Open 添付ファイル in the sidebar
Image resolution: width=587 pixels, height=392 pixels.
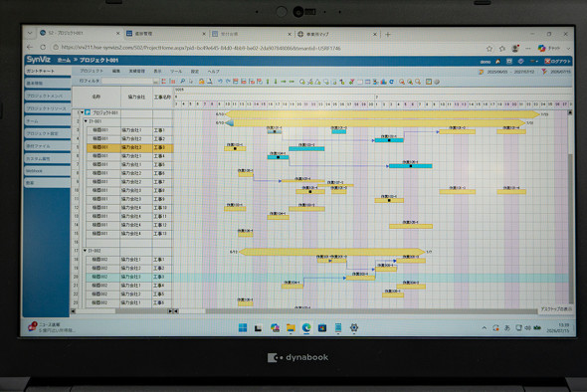click(47, 146)
